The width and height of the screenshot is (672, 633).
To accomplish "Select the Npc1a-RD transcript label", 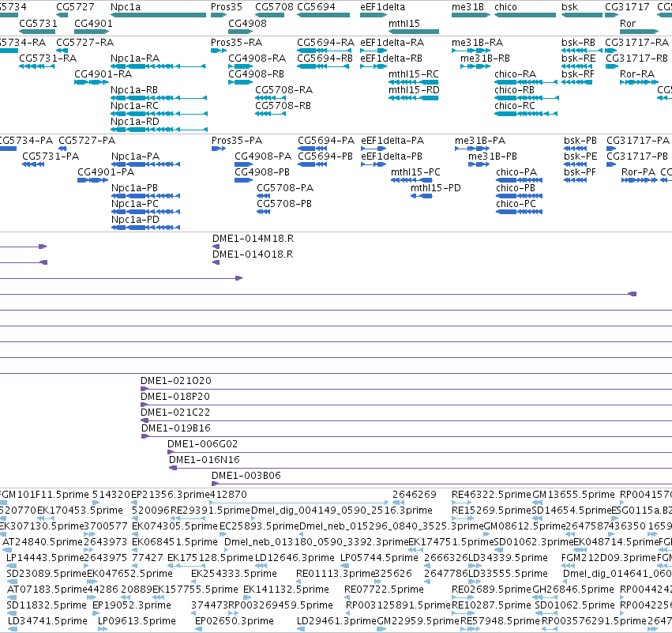I will [135, 122].
